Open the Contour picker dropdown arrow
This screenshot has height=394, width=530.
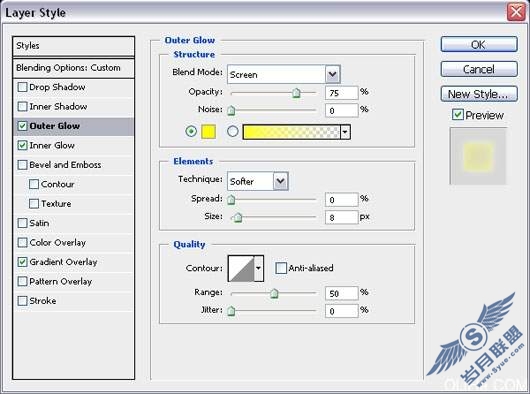[259, 268]
